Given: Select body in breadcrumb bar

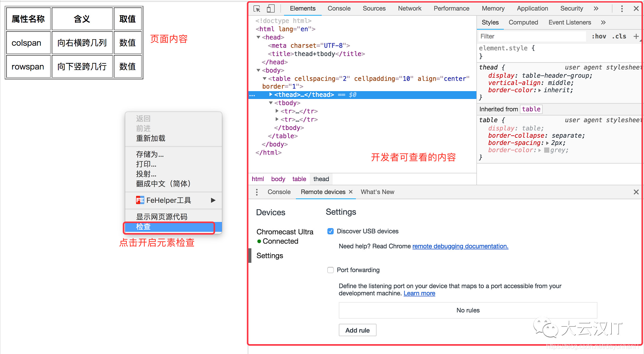Looking at the screenshot, I should coord(278,179).
